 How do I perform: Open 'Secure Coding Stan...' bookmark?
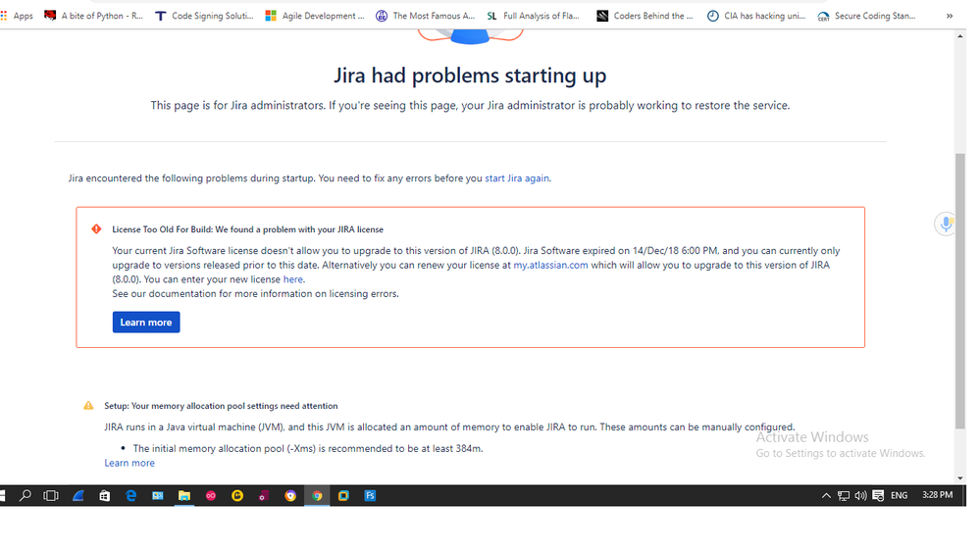867,16
